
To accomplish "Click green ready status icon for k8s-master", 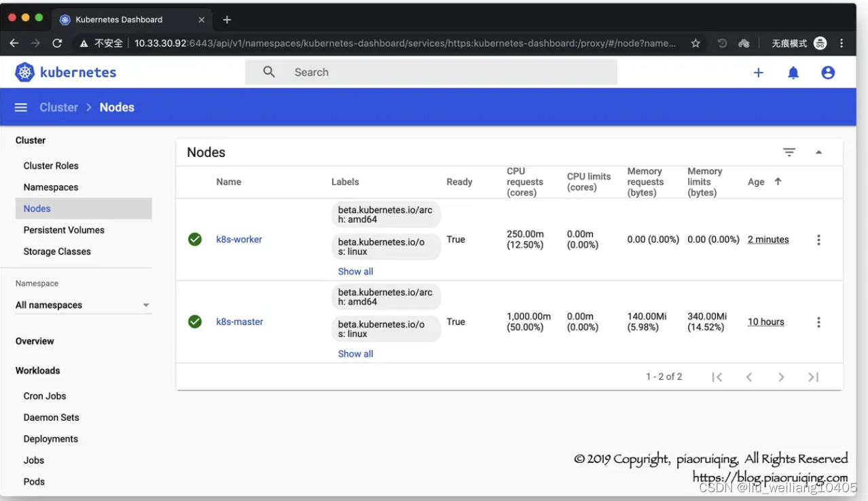I will click(x=195, y=322).
